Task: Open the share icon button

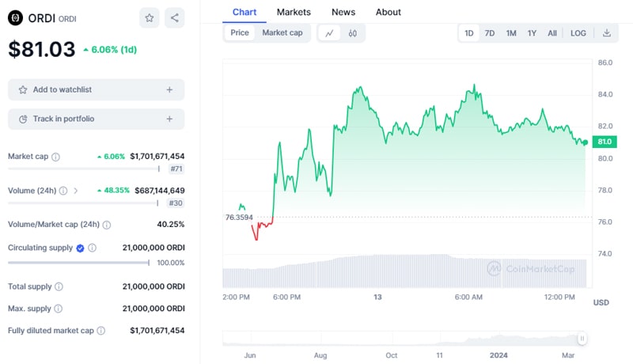Action: click(174, 17)
